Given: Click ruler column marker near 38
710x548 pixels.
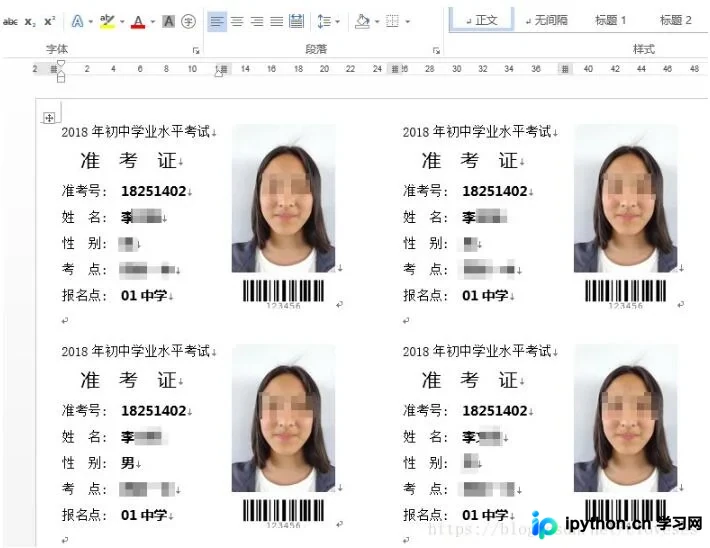Looking at the screenshot, I should [x=565, y=69].
